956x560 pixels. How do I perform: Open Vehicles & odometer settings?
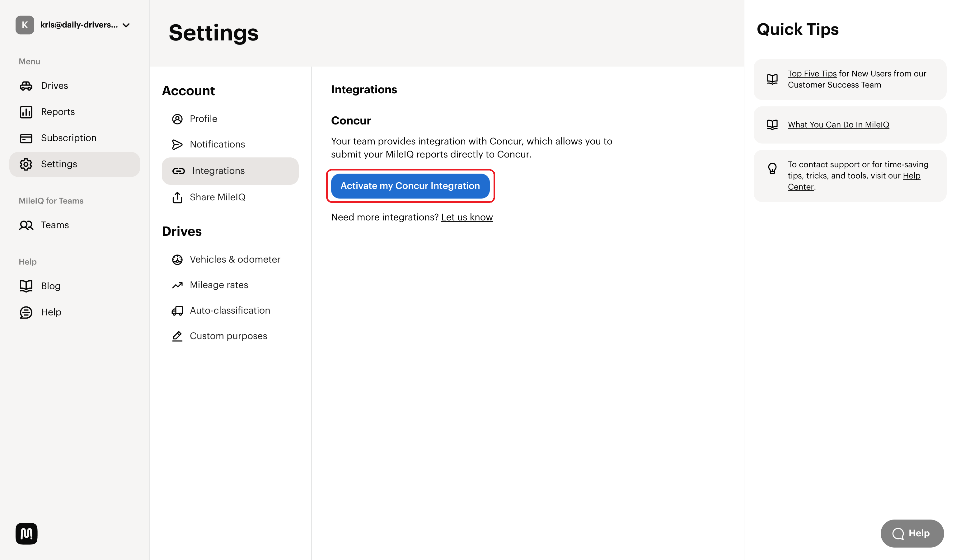pyautogui.click(x=230, y=259)
